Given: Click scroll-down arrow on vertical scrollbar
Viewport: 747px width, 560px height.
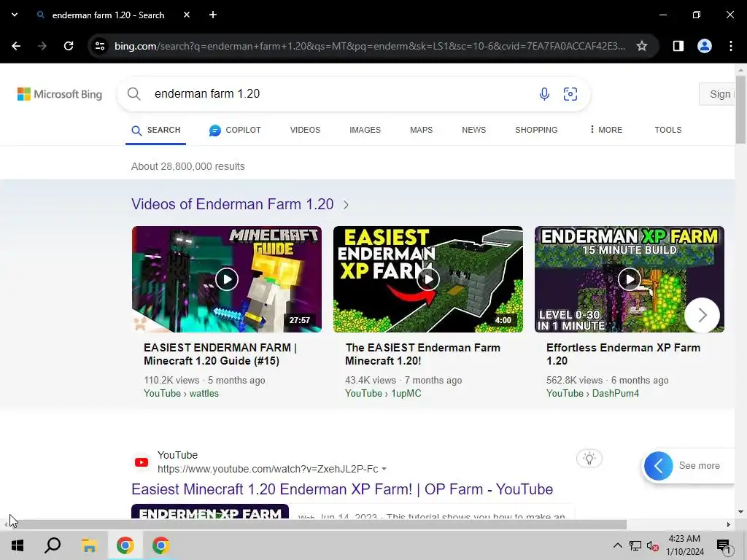Looking at the screenshot, I should coord(740,513).
